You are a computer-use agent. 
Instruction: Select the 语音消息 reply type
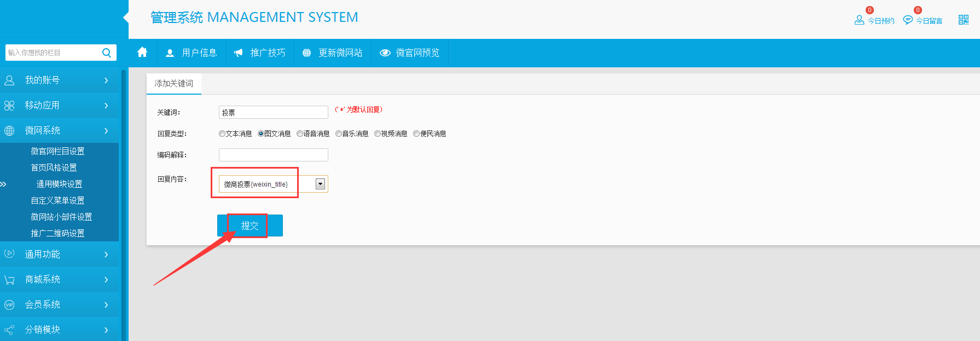coord(300,134)
